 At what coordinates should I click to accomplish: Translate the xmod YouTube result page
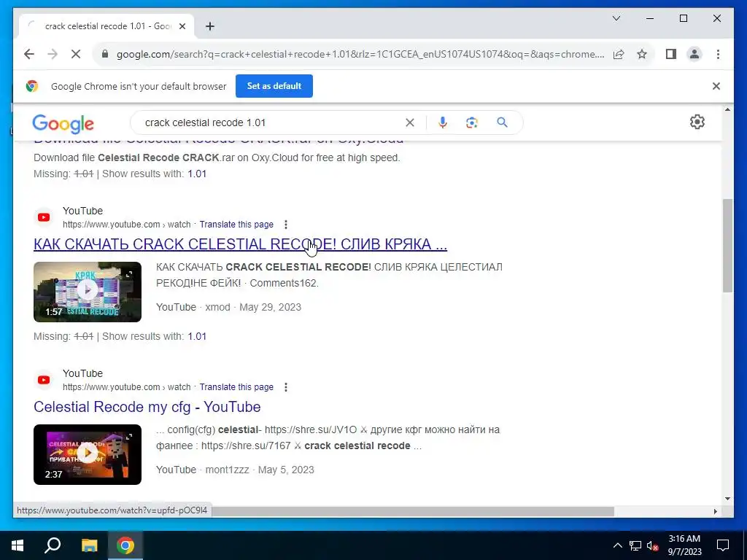coord(236,225)
